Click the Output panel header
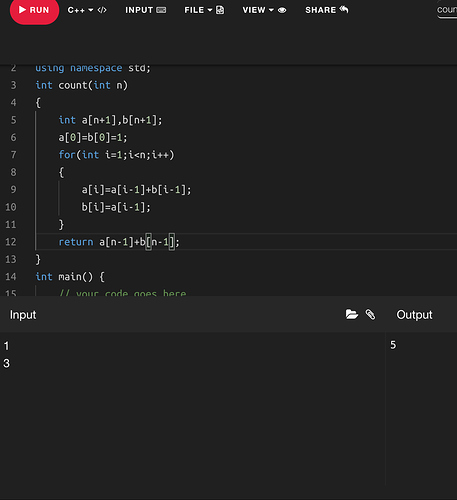 click(414, 315)
